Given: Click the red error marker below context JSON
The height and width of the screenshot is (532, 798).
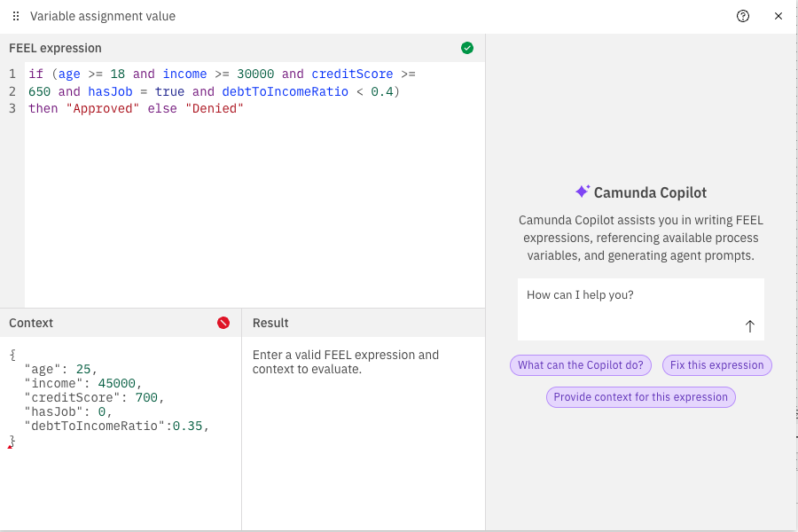Looking at the screenshot, I should 10,447.
